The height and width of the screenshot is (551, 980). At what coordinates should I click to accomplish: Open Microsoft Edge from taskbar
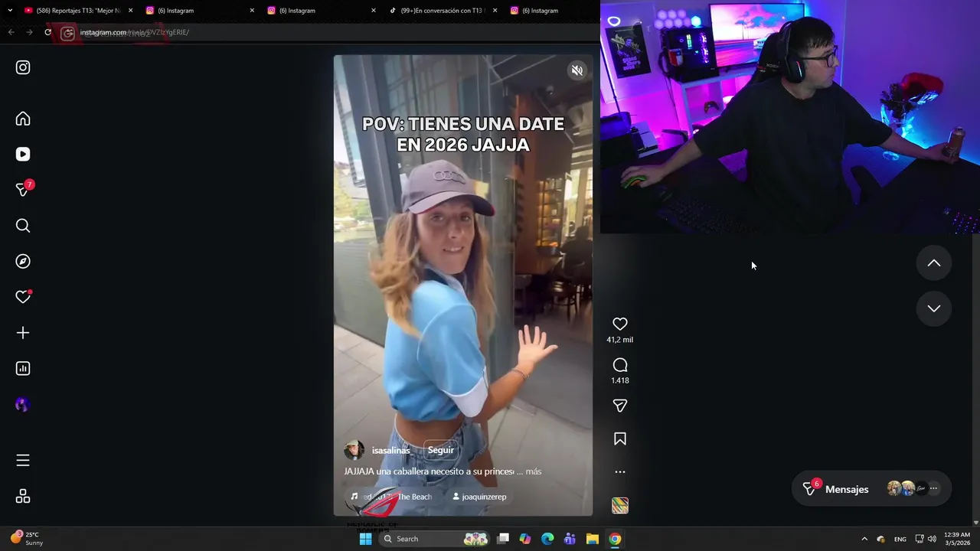click(547, 539)
